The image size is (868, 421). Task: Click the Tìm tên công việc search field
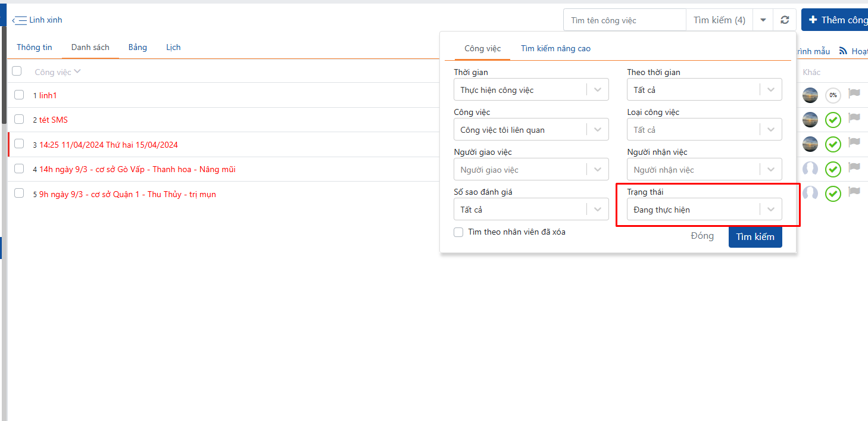[x=625, y=20]
